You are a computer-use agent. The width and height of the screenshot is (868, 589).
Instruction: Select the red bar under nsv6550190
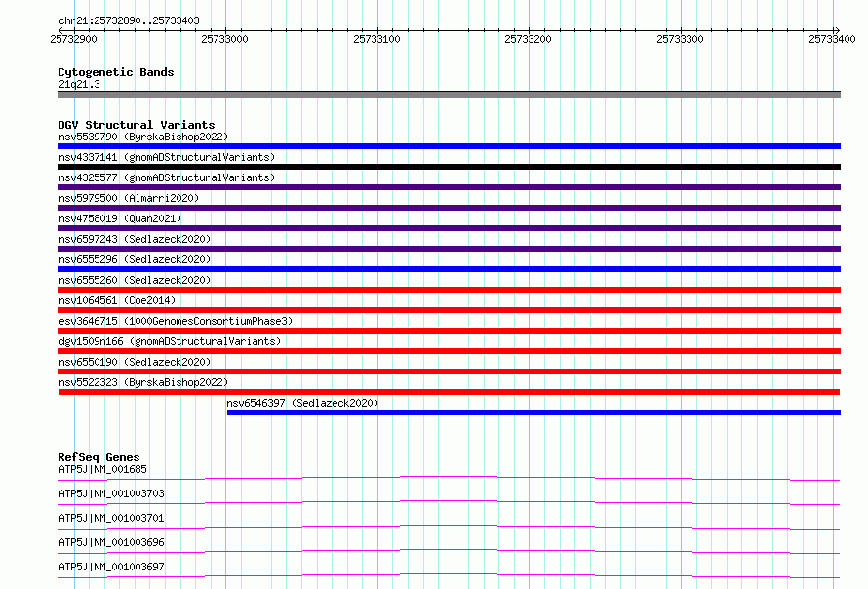pyautogui.click(x=449, y=372)
